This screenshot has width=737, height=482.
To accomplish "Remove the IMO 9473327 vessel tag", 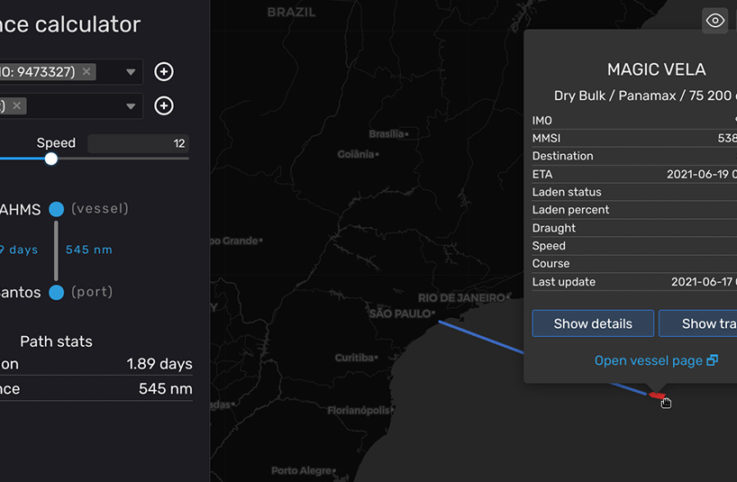I will 86,71.
